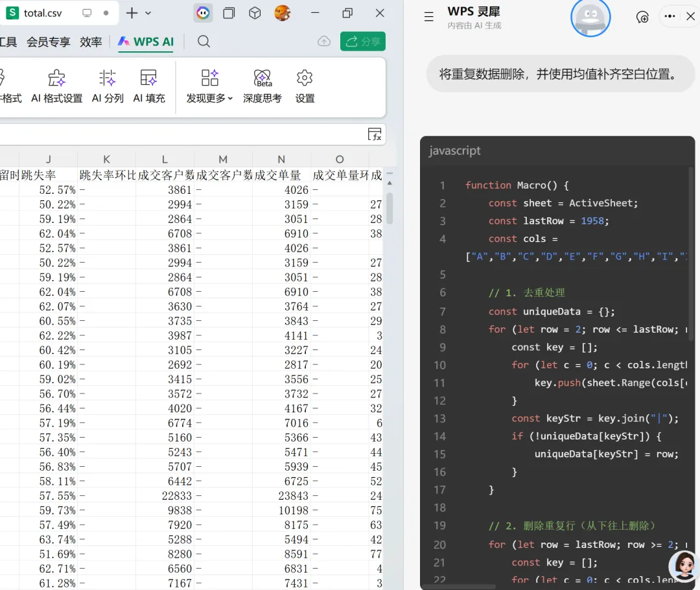The width and height of the screenshot is (700, 590).
Task: Select cell with value 23843
Action: (x=281, y=496)
